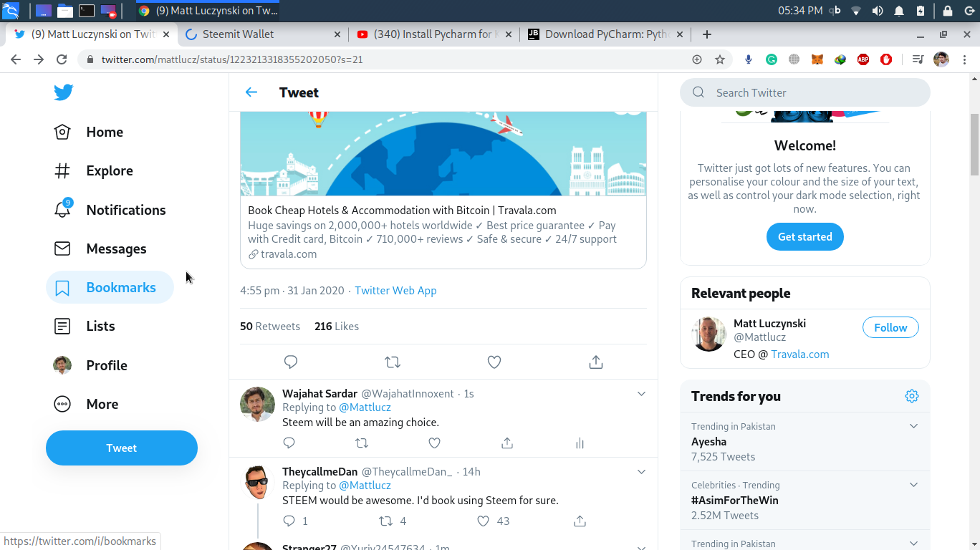
Task: Open the Travala.com link card title
Action: pos(402,211)
